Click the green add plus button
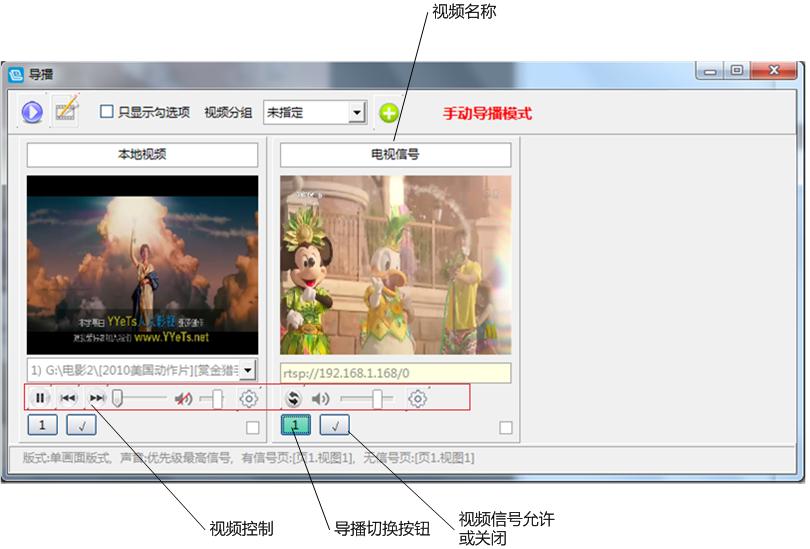810x549 pixels. tap(388, 113)
